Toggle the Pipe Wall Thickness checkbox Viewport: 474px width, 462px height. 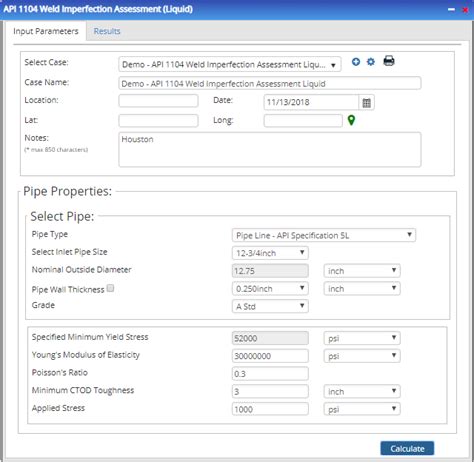click(111, 288)
